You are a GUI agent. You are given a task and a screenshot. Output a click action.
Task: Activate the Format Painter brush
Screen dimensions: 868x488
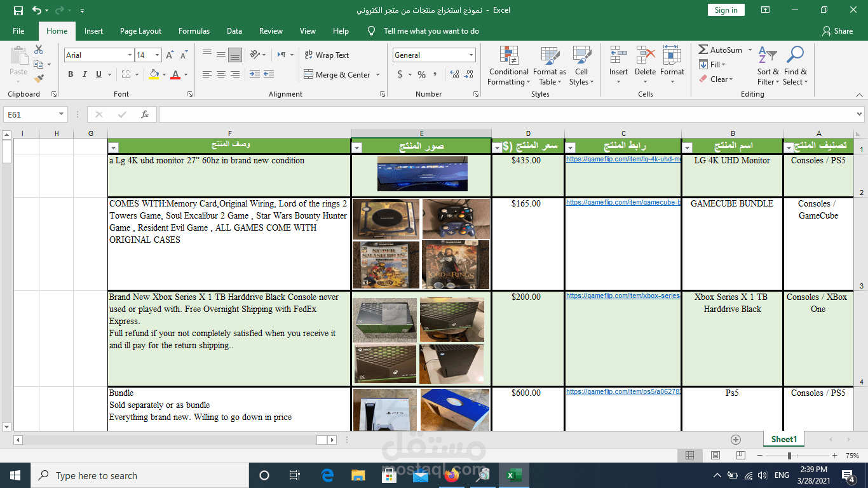coord(39,79)
